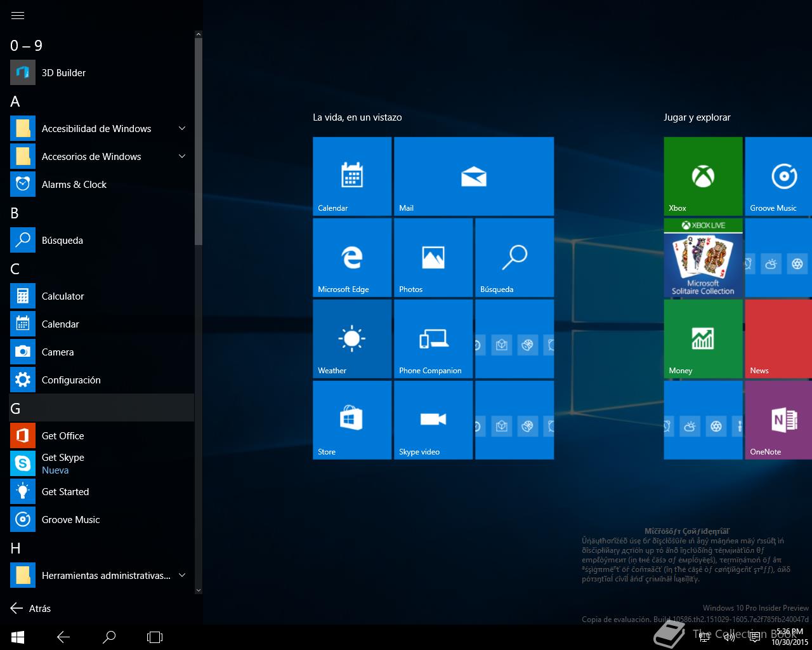Screen dimensions: 812x650
Task: Open Phone Companion tile
Action: [433, 339]
